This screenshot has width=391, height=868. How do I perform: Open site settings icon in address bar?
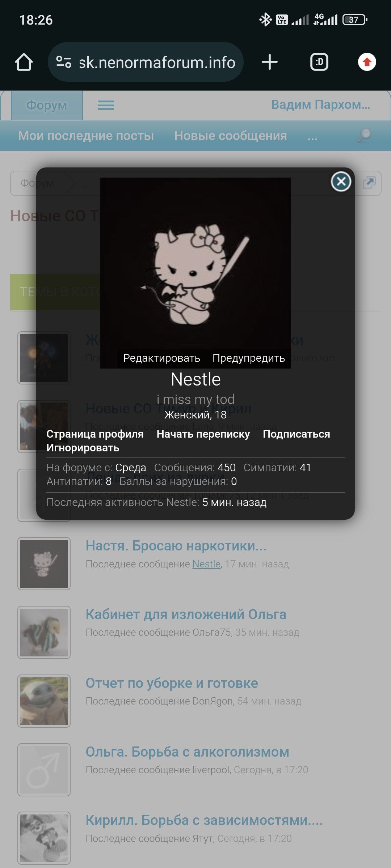64,62
